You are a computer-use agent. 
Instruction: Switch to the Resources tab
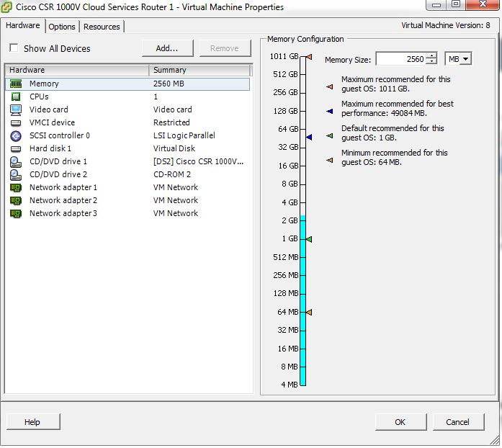pos(102,27)
